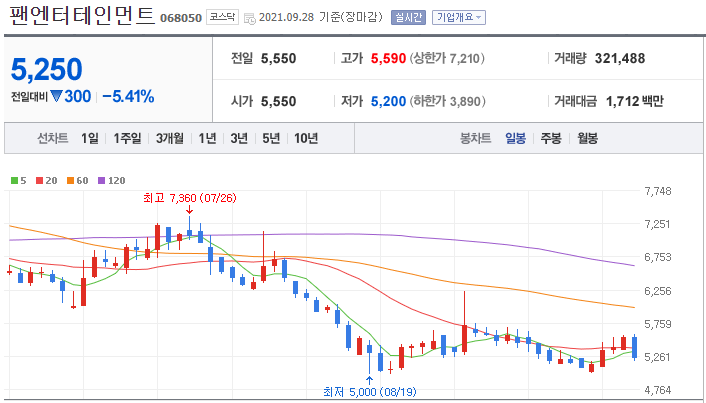The image size is (706, 403).
Task: Click the current price 5,250
Action: tap(46, 69)
